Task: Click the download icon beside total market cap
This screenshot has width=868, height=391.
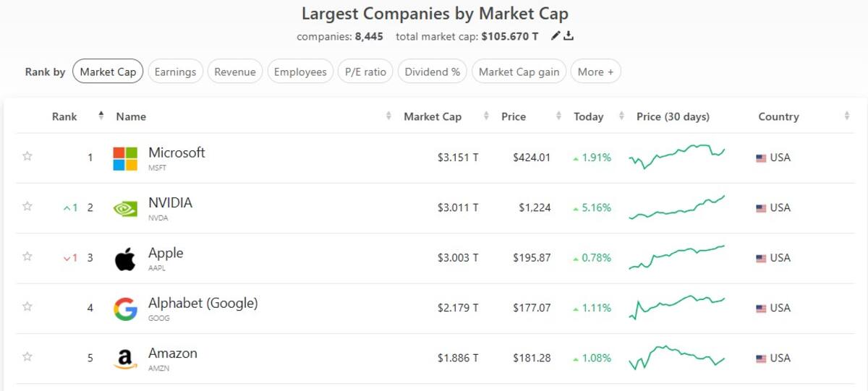Action: (x=569, y=35)
